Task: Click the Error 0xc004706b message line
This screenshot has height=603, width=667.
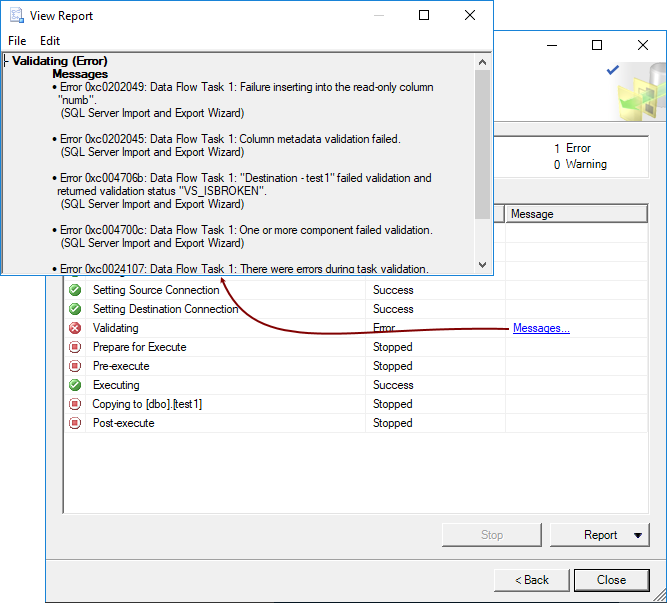Action: tap(242, 185)
